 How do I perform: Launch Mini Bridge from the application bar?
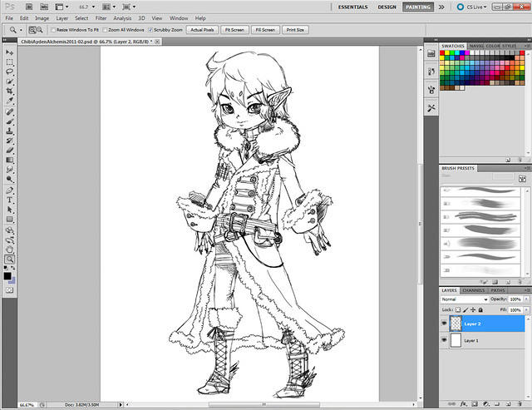click(x=44, y=7)
